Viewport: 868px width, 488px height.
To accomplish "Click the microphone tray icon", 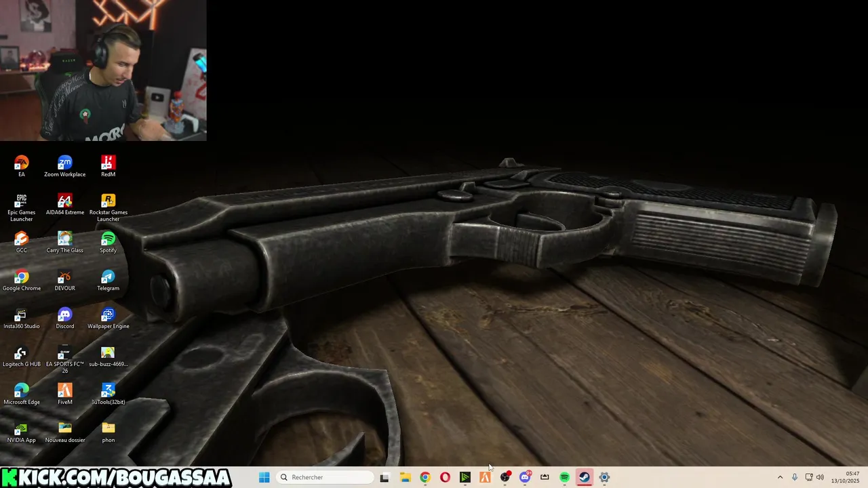I will (x=795, y=477).
